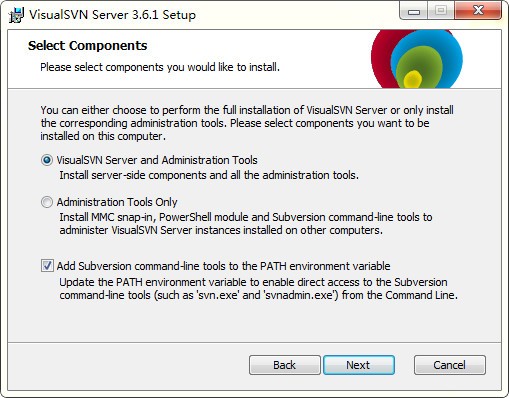This screenshot has height=398, width=509.
Task: Click the 'VisualSVN Server 3.6.1 Setup' title text
Action: coord(112,15)
